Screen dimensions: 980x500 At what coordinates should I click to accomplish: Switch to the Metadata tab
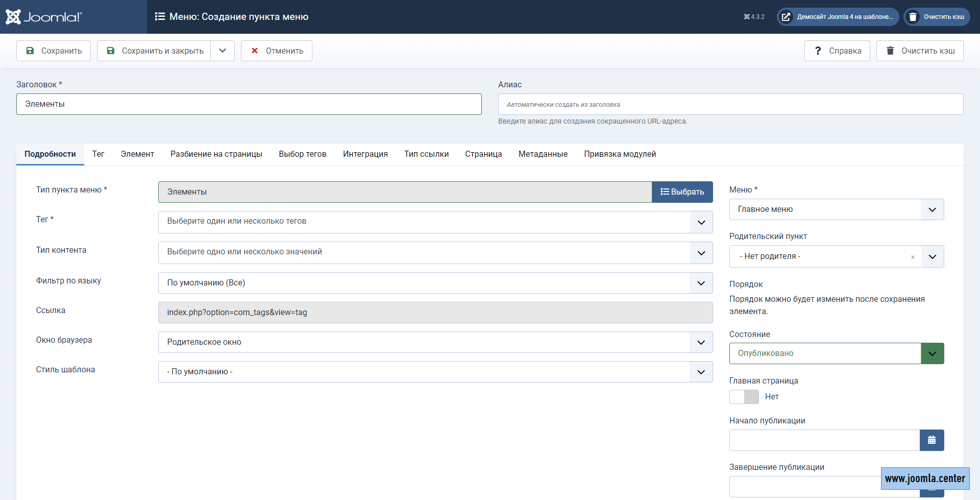click(x=543, y=154)
